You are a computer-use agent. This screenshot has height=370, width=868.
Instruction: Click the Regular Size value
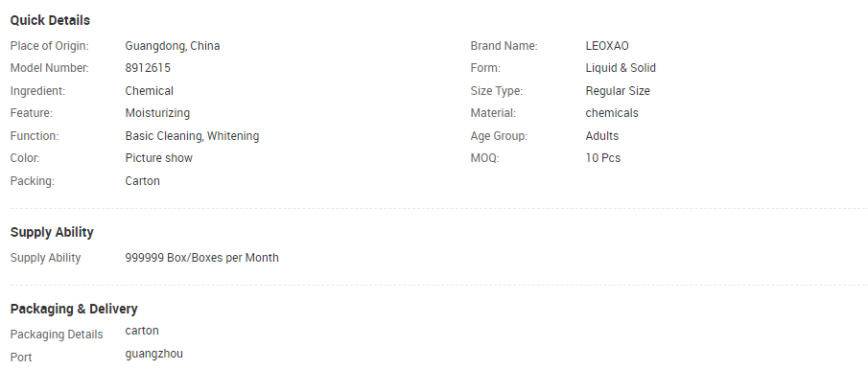[x=618, y=91]
